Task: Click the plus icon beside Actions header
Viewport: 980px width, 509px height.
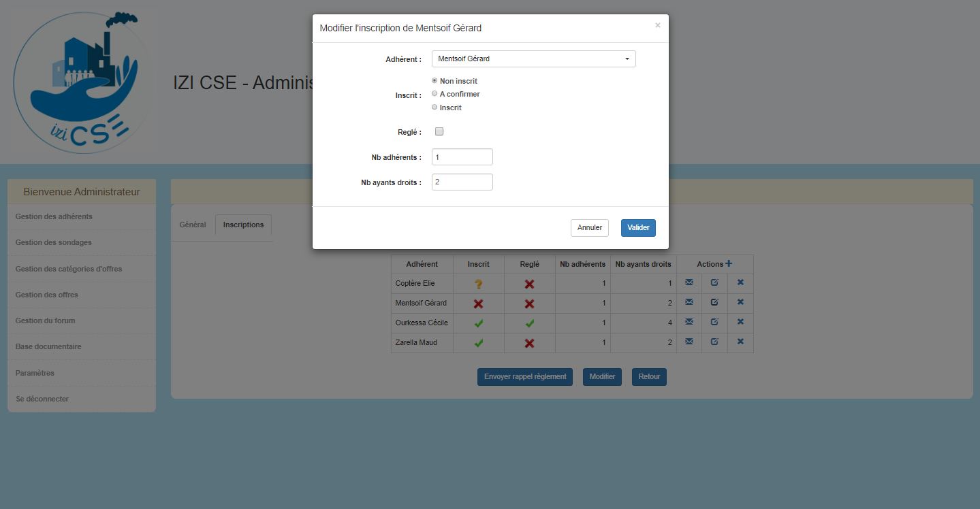Action: pyautogui.click(x=729, y=264)
